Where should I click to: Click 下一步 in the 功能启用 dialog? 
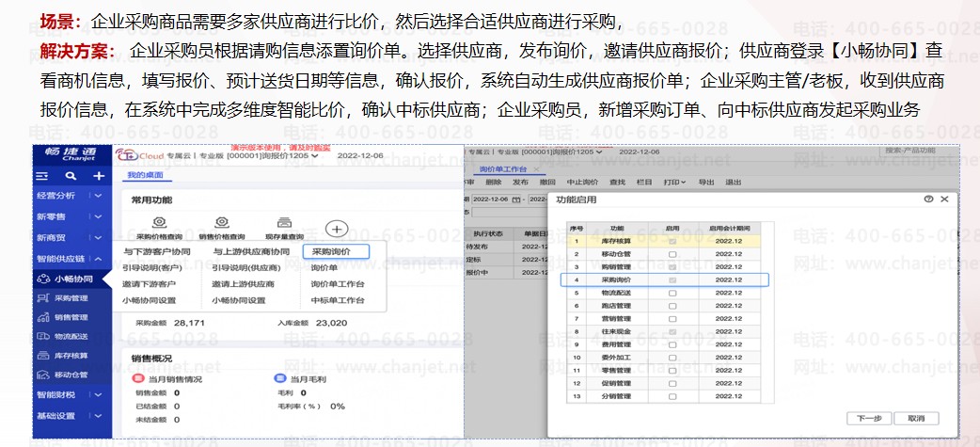pos(869,418)
